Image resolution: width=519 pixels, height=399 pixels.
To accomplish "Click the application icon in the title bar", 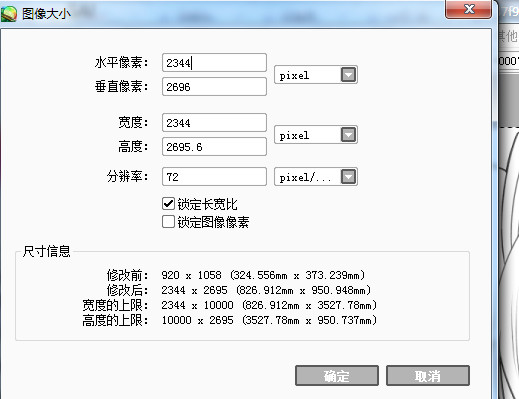I will click(9, 14).
